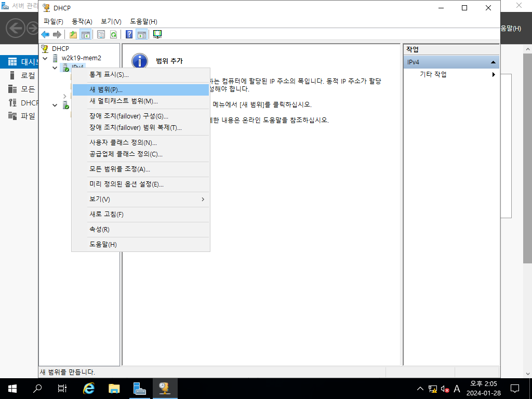Screen dimensions: 532x399
Task: Choose 새 멀티캐스트 범위(M)...
Action: click(x=140, y=101)
